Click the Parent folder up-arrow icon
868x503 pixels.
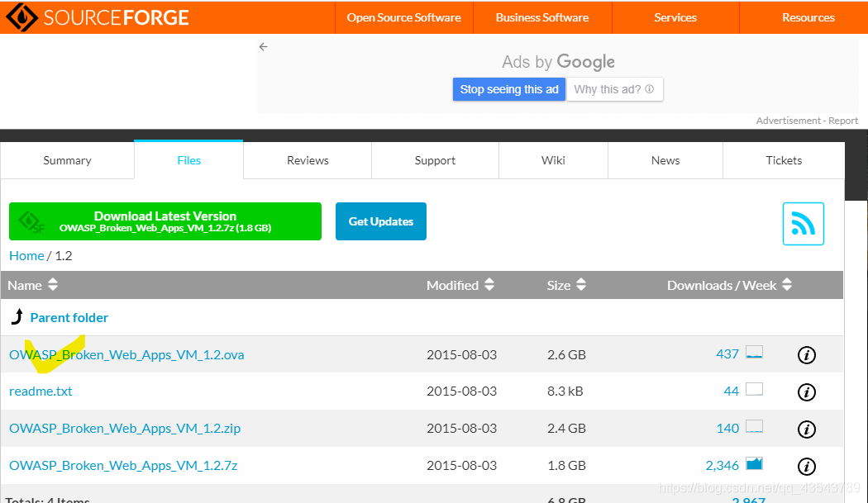[17, 316]
